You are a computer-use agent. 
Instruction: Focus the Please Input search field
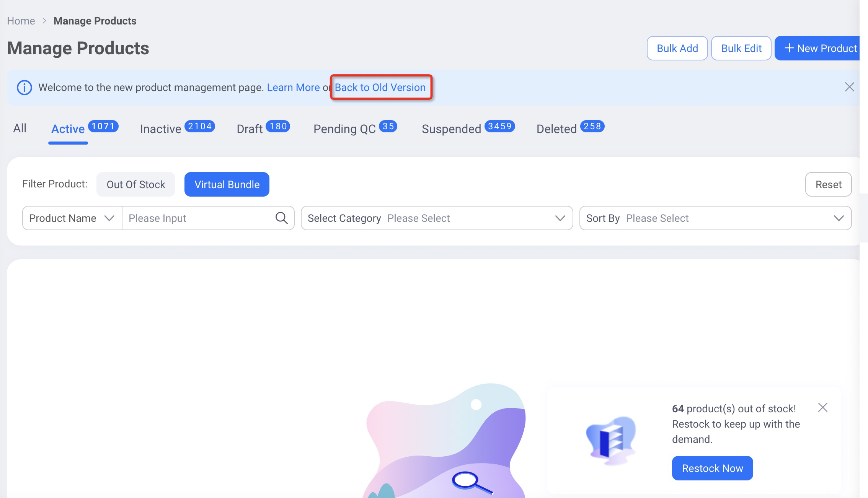[x=199, y=218]
